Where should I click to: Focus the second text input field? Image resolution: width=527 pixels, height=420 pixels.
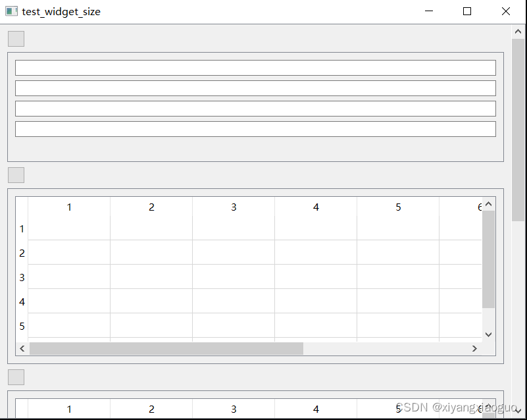255,88
